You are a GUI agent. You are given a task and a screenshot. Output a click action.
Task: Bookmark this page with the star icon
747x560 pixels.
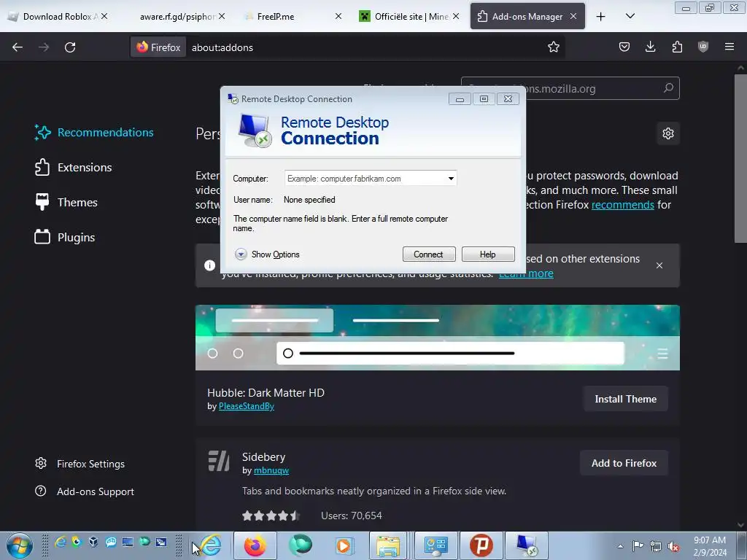[x=553, y=47]
